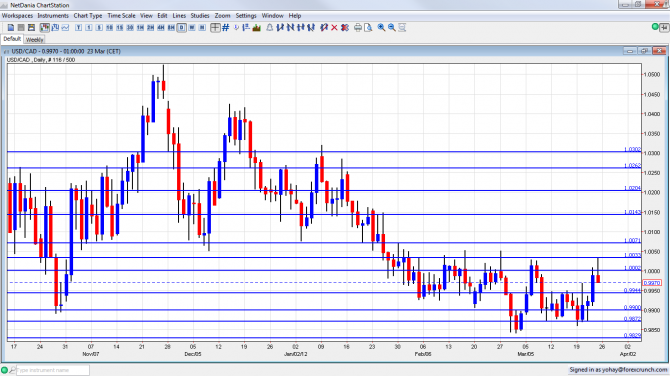Select the 1 minute time scale
This screenshot has height=376, width=670.
click(x=88, y=28)
